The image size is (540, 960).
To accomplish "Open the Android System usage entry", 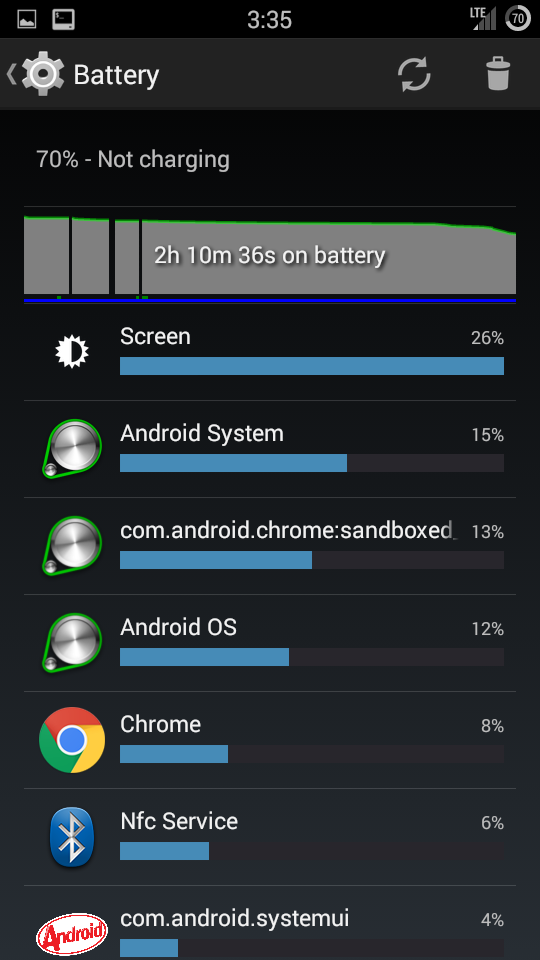I will coord(270,449).
